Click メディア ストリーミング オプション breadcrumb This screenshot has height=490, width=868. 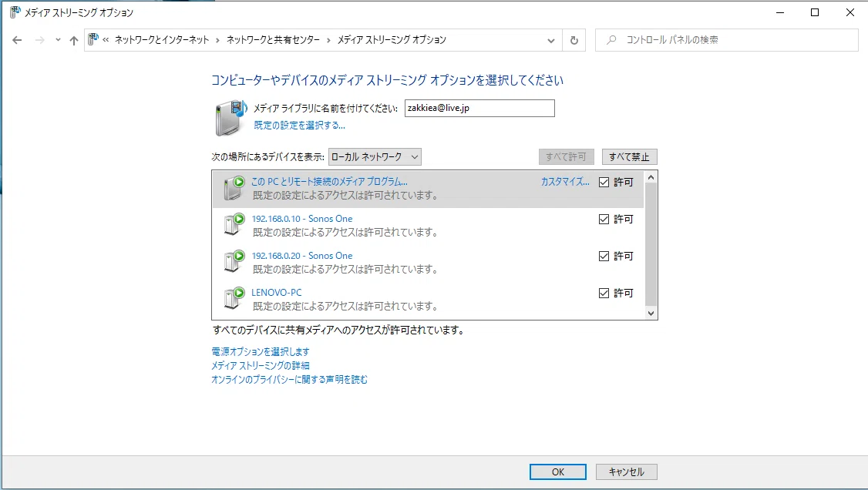coord(392,40)
